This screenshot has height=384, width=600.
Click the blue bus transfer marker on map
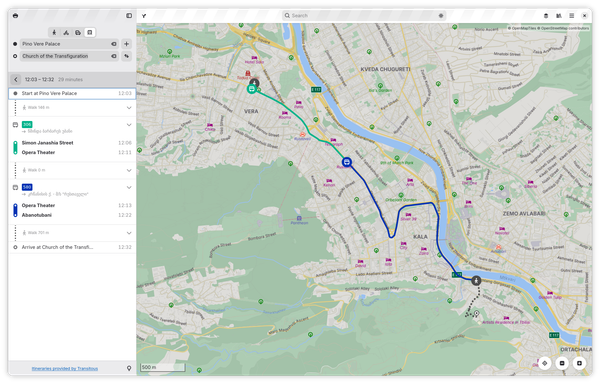tap(347, 162)
